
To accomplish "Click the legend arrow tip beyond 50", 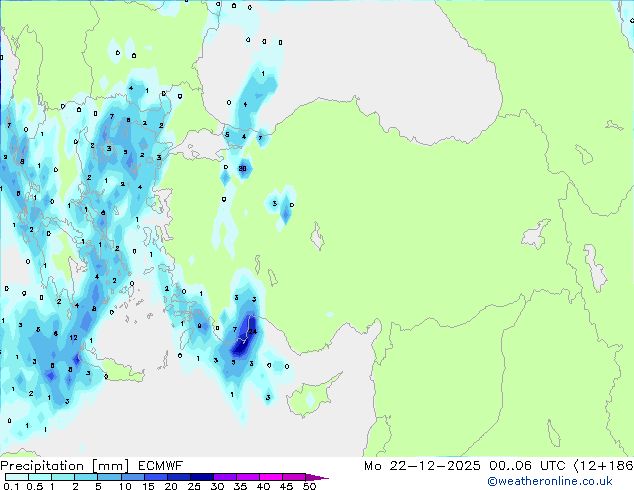I will tap(317, 477).
